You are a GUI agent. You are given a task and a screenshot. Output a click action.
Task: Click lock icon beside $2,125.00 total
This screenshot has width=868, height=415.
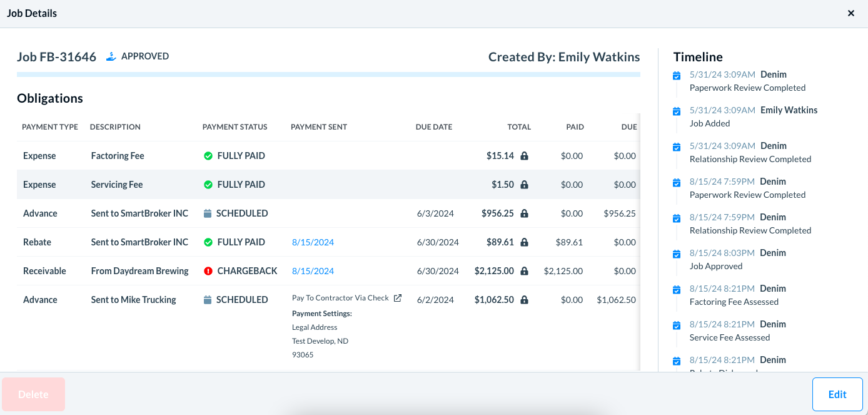pyautogui.click(x=524, y=271)
